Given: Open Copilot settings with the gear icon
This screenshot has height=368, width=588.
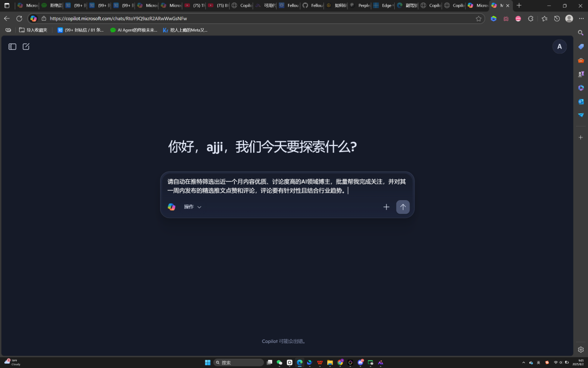Looking at the screenshot, I should point(580,349).
